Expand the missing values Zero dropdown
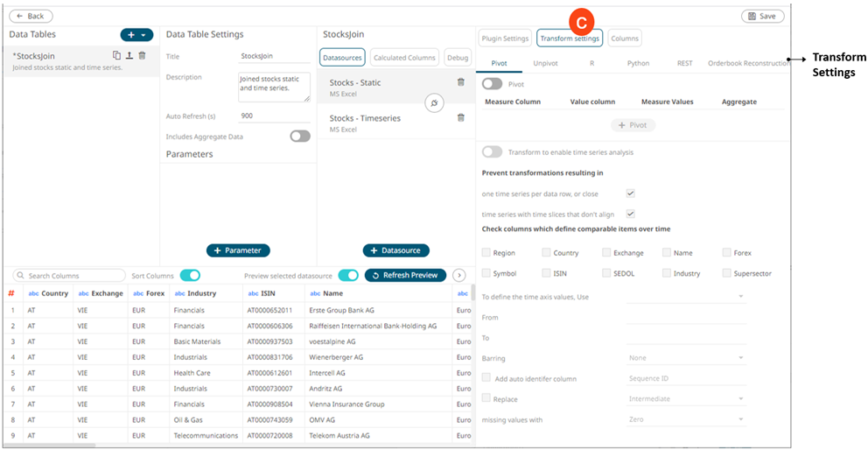The width and height of the screenshot is (868, 450). (x=686, y=419)
